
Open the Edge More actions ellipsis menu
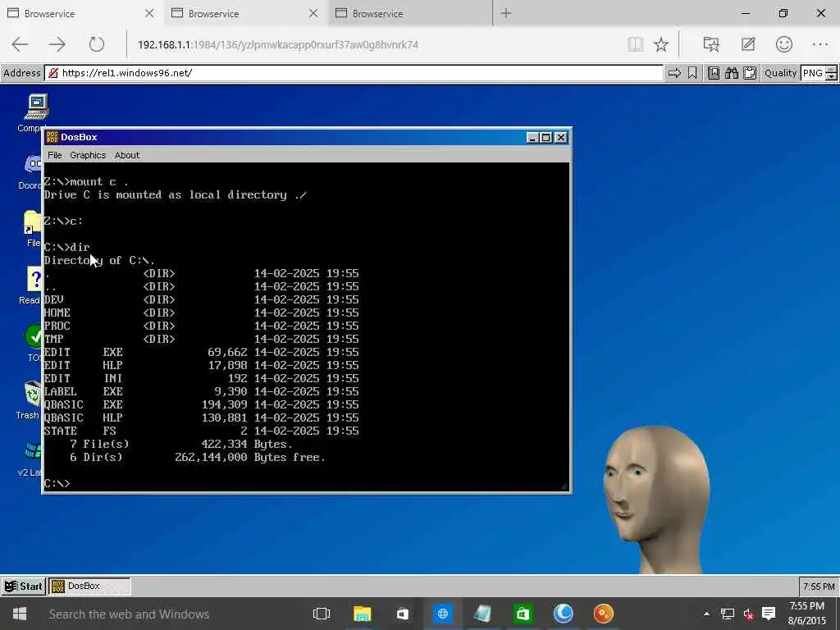tap(820, 44)
